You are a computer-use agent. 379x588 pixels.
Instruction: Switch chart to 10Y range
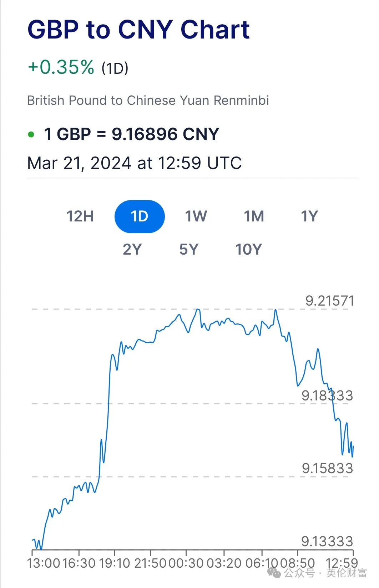[x=249, y=249]
